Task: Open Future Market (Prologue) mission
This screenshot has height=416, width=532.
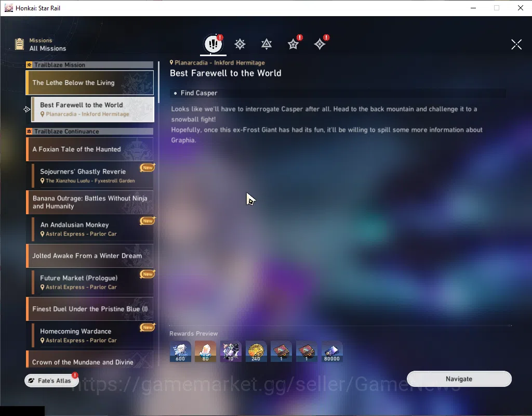Action: click(92, 282)
